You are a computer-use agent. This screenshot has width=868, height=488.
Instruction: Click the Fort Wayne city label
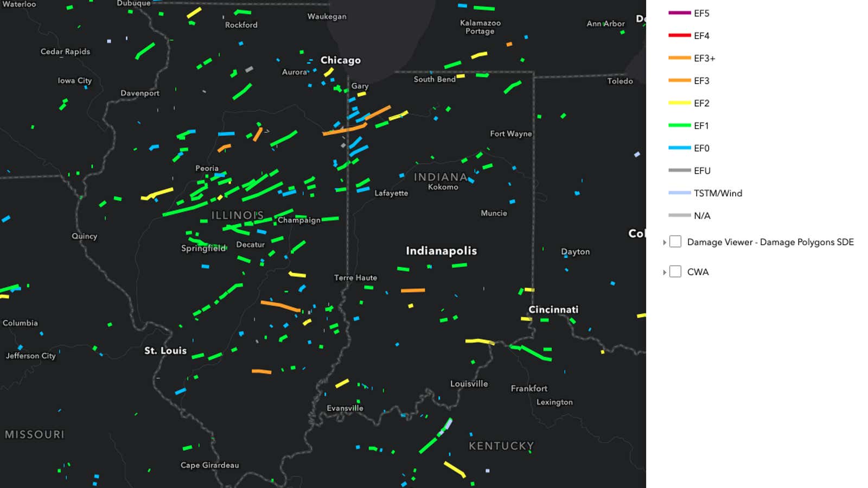[511, 134]
